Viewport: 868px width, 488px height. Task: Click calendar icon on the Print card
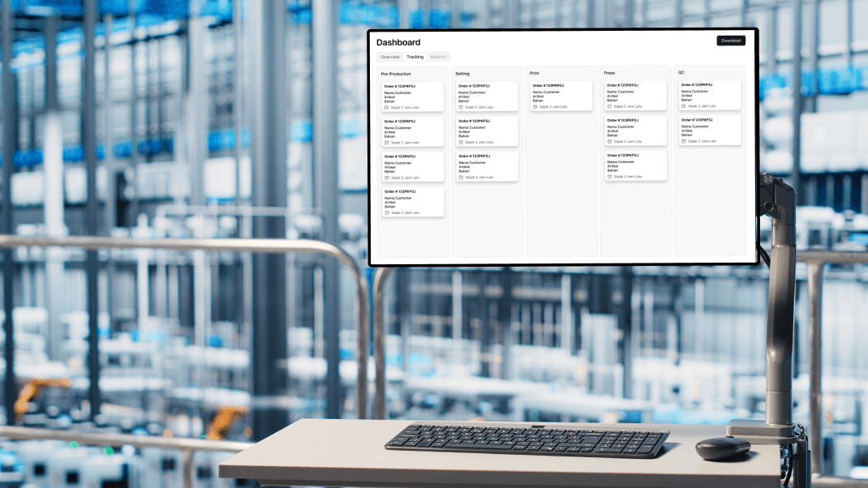click(535, 107)
